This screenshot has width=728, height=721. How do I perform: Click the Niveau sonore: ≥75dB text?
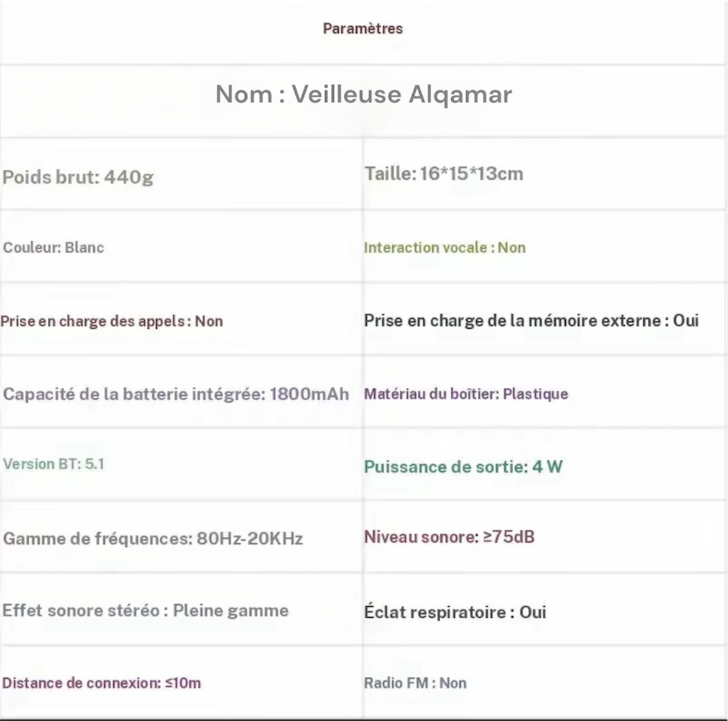449,537
